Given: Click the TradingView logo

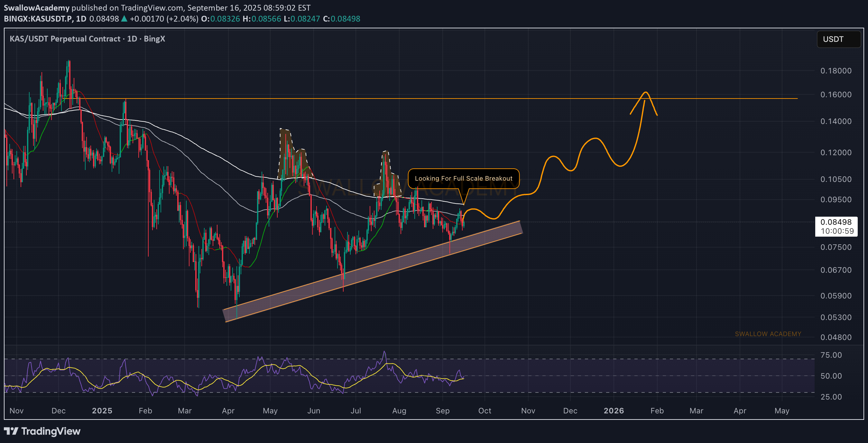Looking at the screenshot, I should pyautogui.click(x=42, y=431).
